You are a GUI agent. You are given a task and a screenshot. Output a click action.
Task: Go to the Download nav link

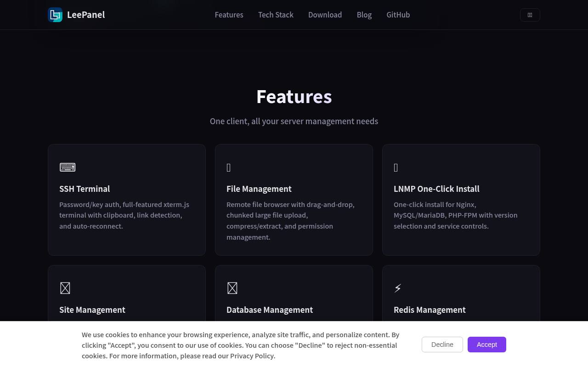[x=325, y=15]
